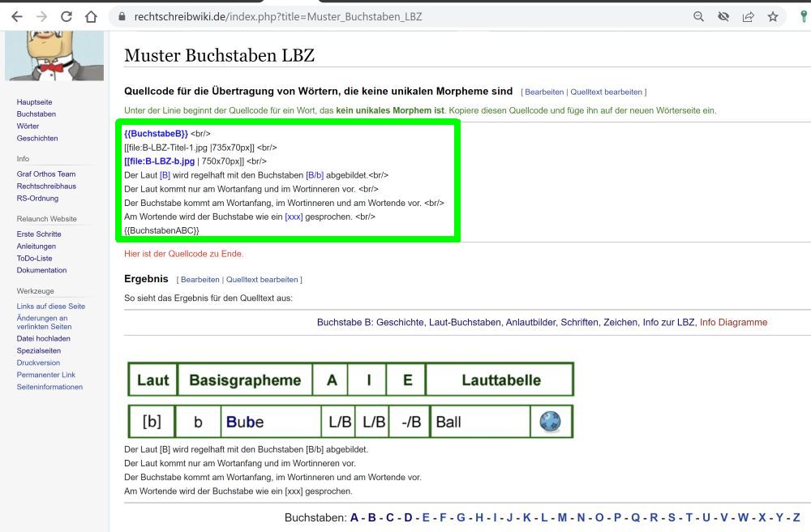Image resolution: width=811 pixels, height=532 pixels.
Task: Reload the page with the refresh icon
Action: [67, 16]
